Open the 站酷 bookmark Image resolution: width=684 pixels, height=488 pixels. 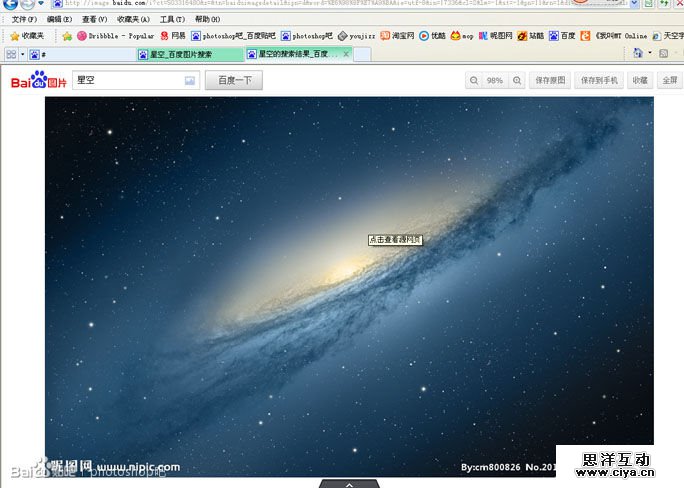tap(530, 36)
